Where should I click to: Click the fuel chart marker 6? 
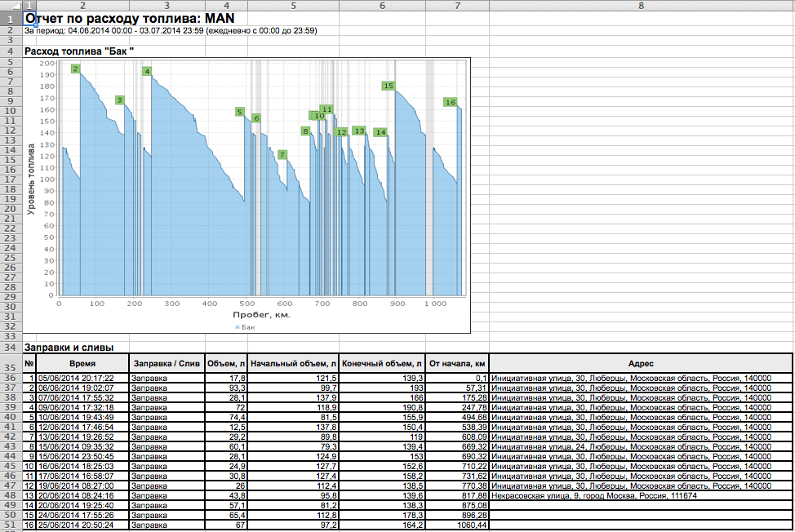click(x=256, y=118)
